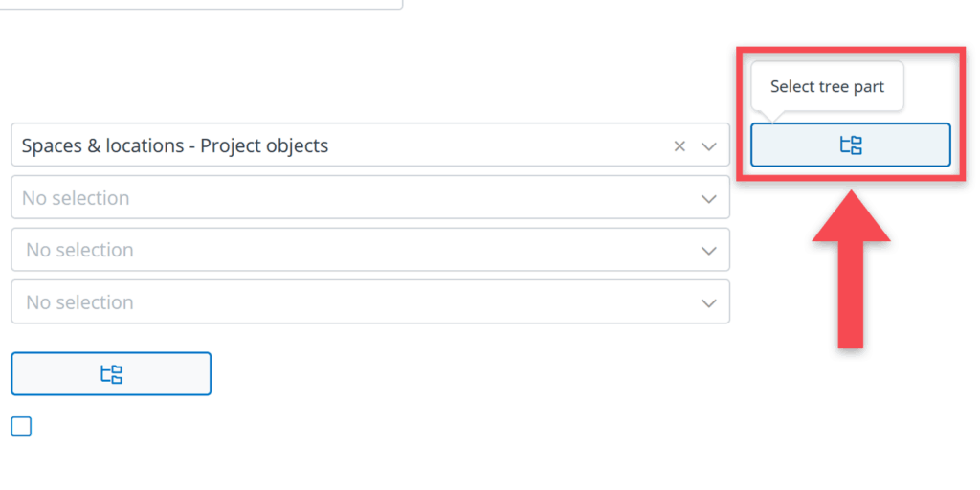Tick the empty checkbox below the tree button
Viewport: 980px width, 490px height.
21,427
